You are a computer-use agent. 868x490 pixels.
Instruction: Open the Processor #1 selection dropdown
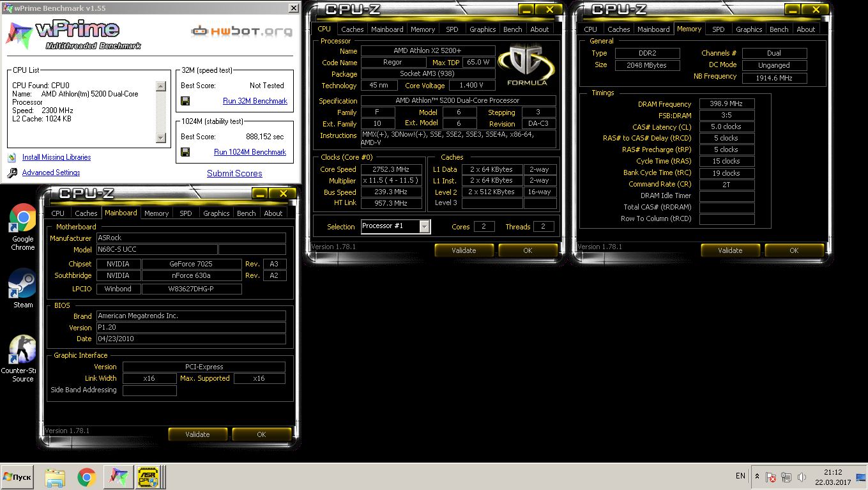click(x=425, y=226)
